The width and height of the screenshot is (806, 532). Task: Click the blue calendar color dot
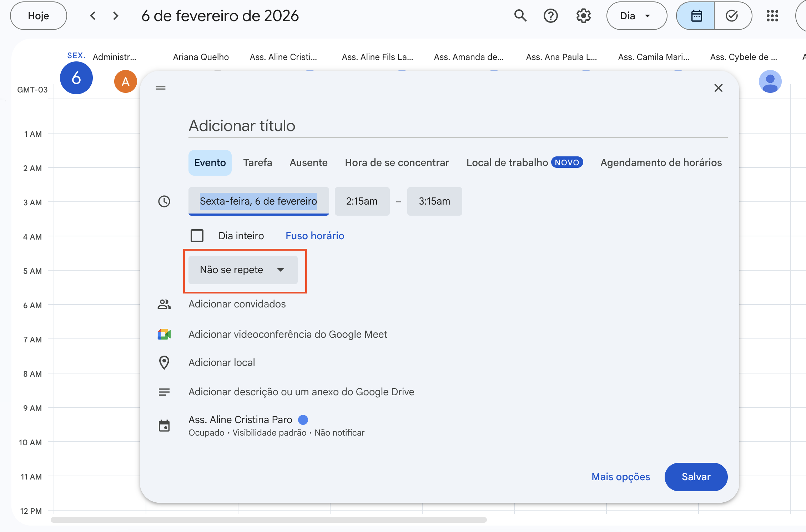(303, 420)
